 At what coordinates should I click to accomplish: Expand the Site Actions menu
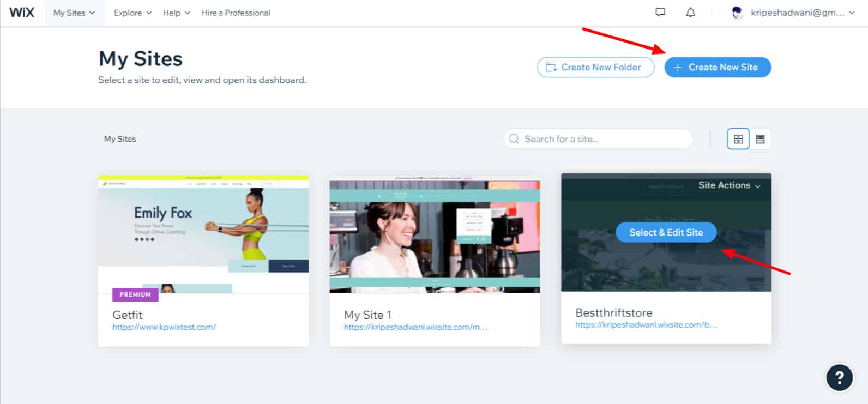[729, 185]
